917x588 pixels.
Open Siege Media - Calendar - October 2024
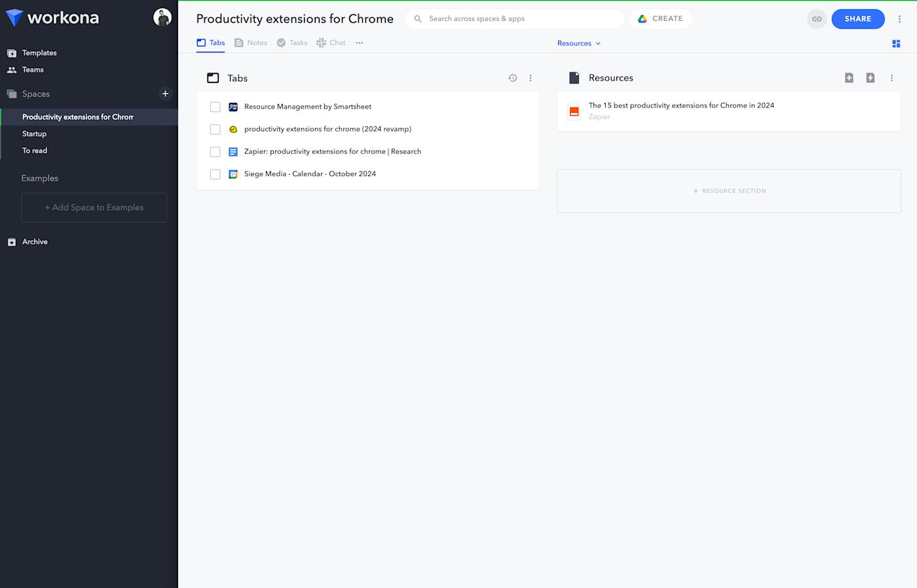point(310,174)
